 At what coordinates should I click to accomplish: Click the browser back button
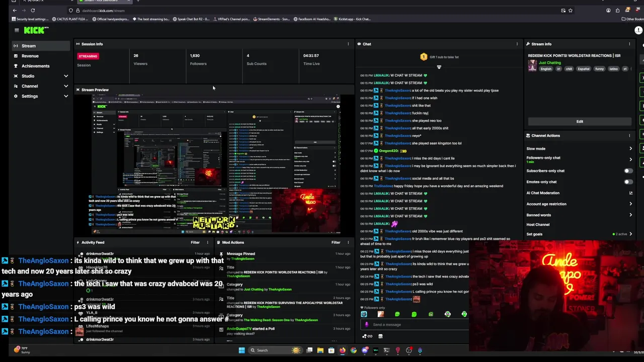click(x=14, y=10)
